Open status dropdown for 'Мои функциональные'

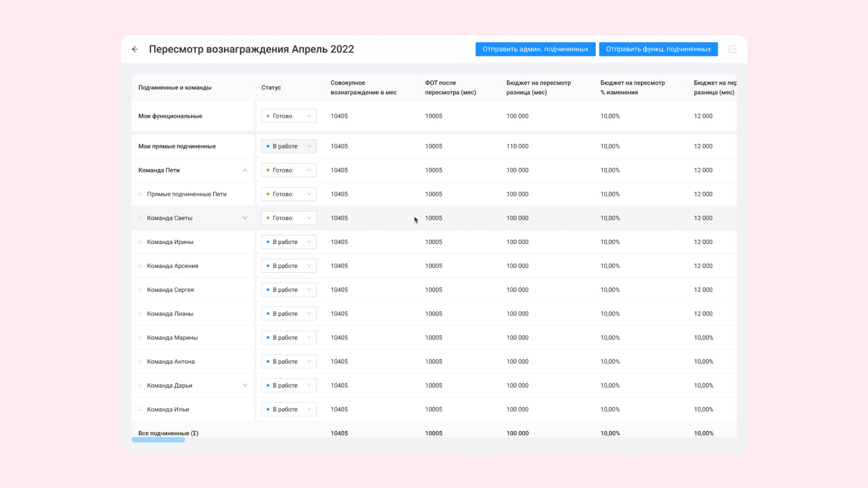pos(289,116)
